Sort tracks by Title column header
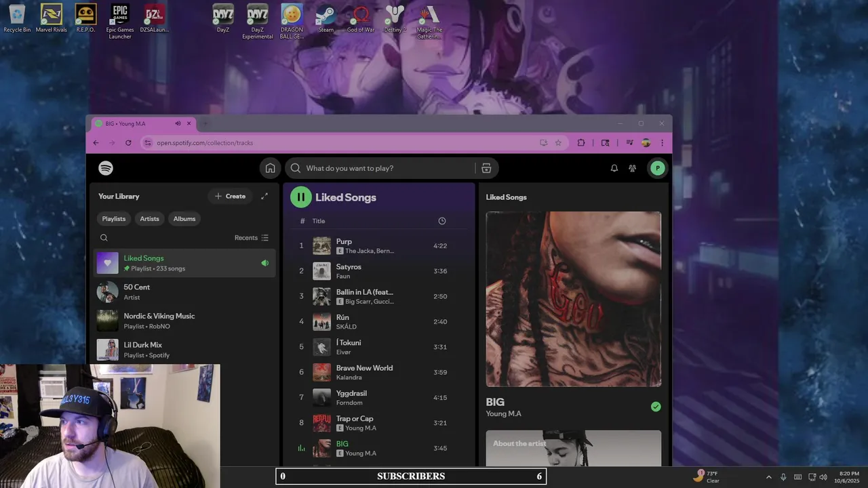Screen dimensions: 868x488 (319, 221)
